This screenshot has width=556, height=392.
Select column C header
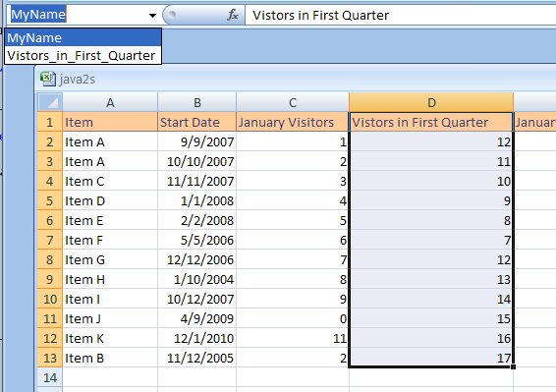293,102
